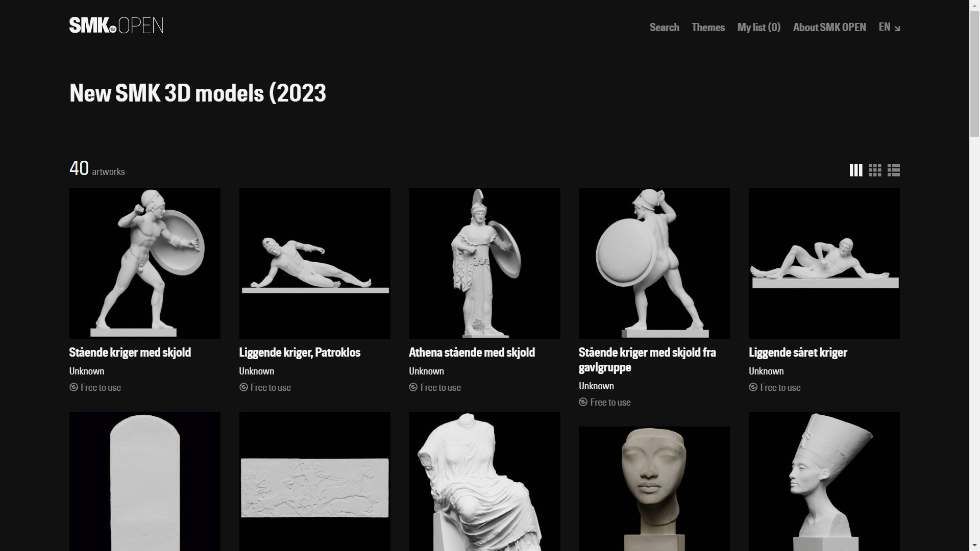Click the 40 artworks count
This screenshot has width=980, height=551.
97,169
